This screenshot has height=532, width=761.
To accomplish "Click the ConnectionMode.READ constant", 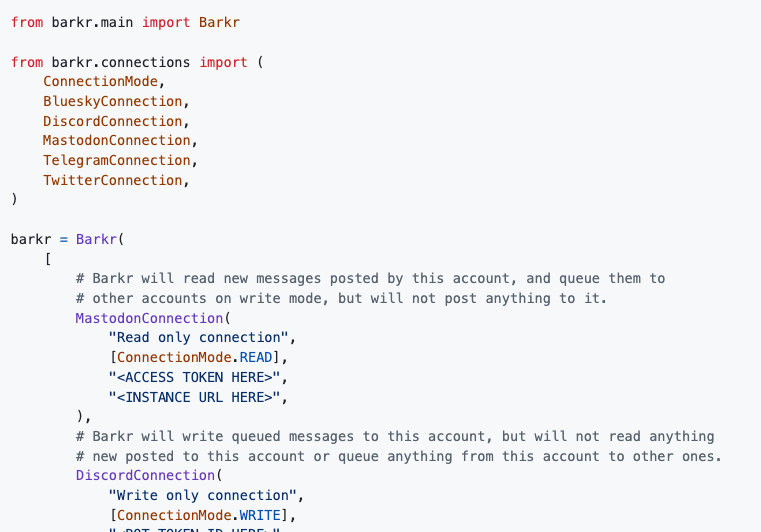I will (x=194, y=357).
